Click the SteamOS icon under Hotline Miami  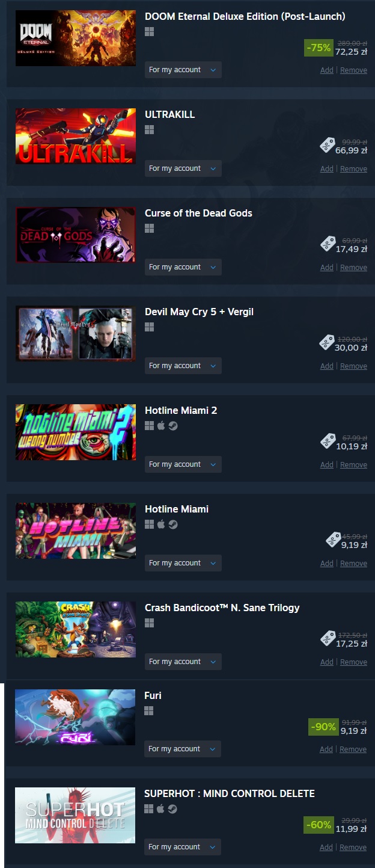click(173, 525)
